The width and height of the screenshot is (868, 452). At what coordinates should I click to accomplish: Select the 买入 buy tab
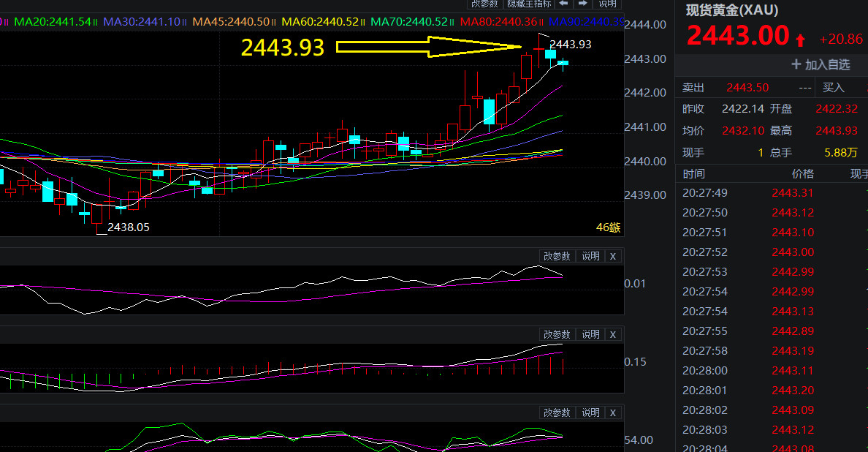834,88
